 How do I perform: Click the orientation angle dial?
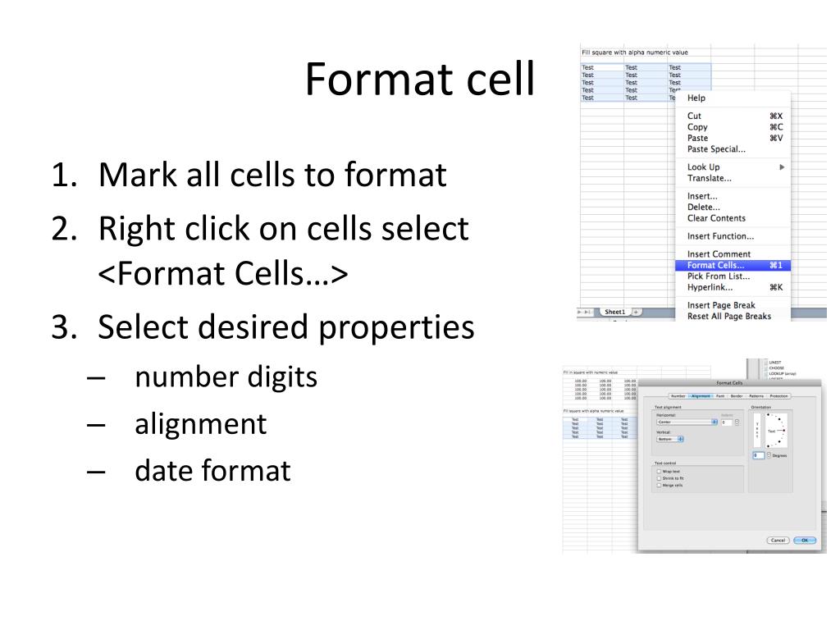coord(776,430)
